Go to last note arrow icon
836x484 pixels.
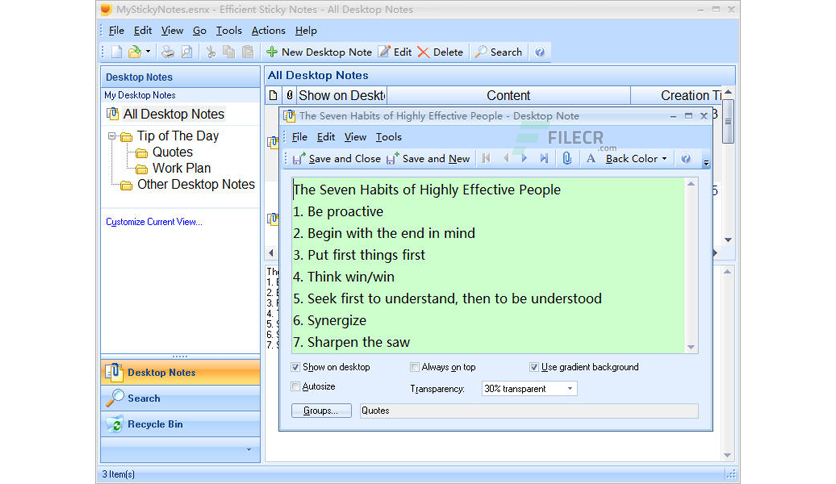click(x=544, y=158)
